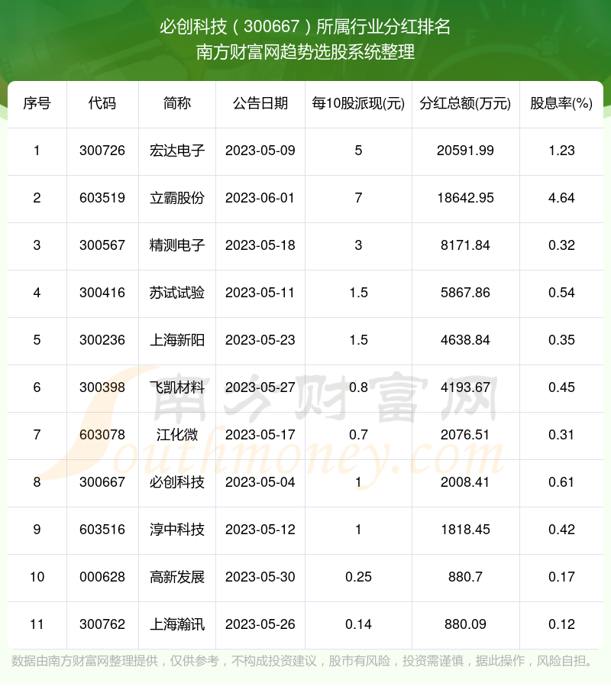The width and height of the screenshot is (611, 700).
Task: Select the name 苏试试验
Action: coord(176,293)
